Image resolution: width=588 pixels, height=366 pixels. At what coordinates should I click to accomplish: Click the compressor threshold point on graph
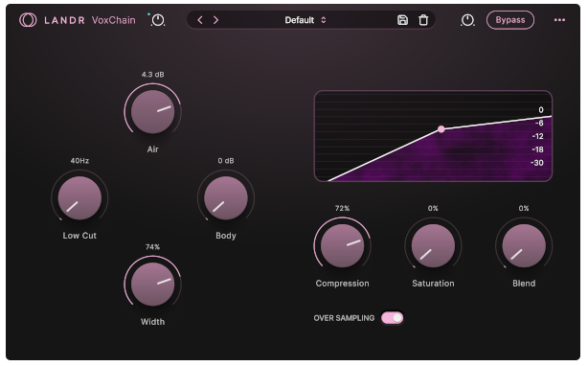point(441,129)
